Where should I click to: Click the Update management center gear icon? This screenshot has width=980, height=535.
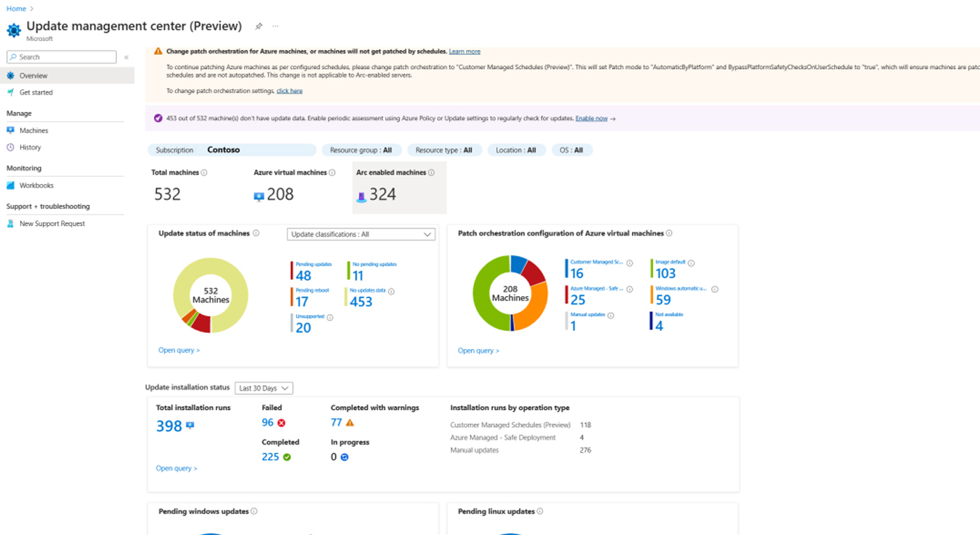click(x=14, y=30)
